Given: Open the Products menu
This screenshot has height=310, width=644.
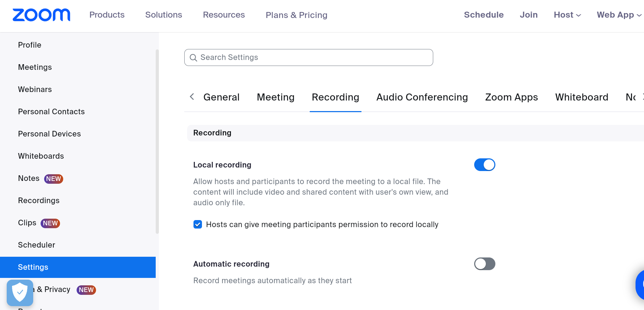Looking at the screenshot, I should (107, 15).
